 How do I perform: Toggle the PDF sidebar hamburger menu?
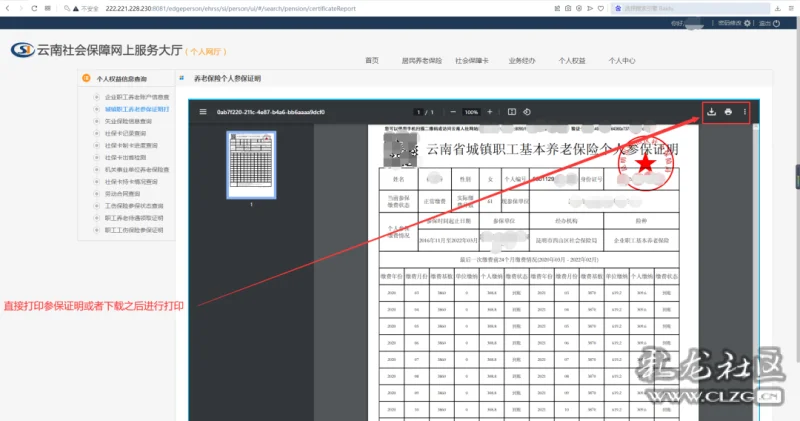point(203,112)
